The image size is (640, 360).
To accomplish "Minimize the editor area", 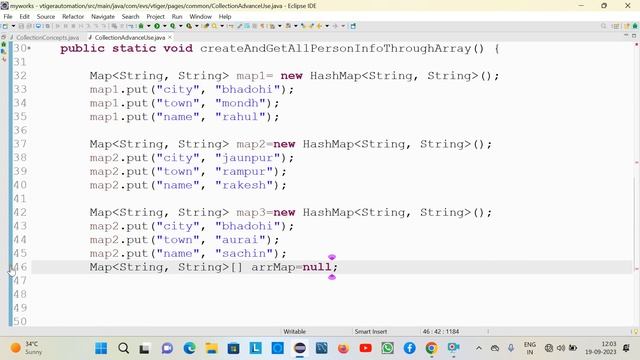I will point(626,36).
